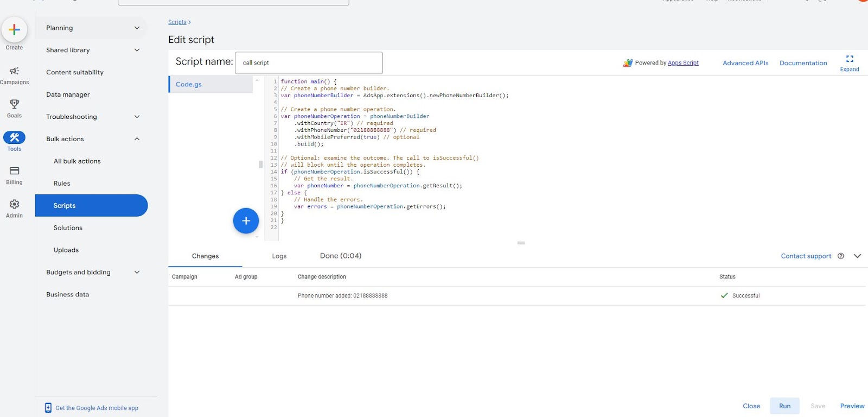Click the horizontal editor resize handle
The width and height of the screenshot is (868, 417).
(521, 243)
